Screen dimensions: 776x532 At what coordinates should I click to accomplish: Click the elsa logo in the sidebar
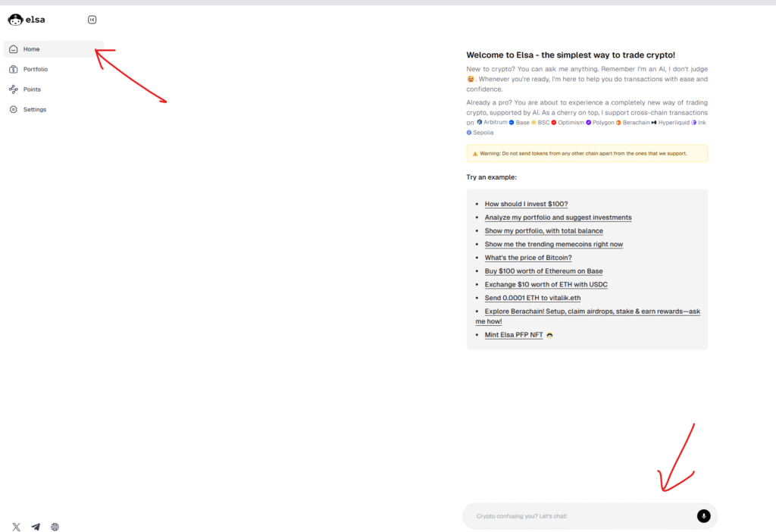27,20
